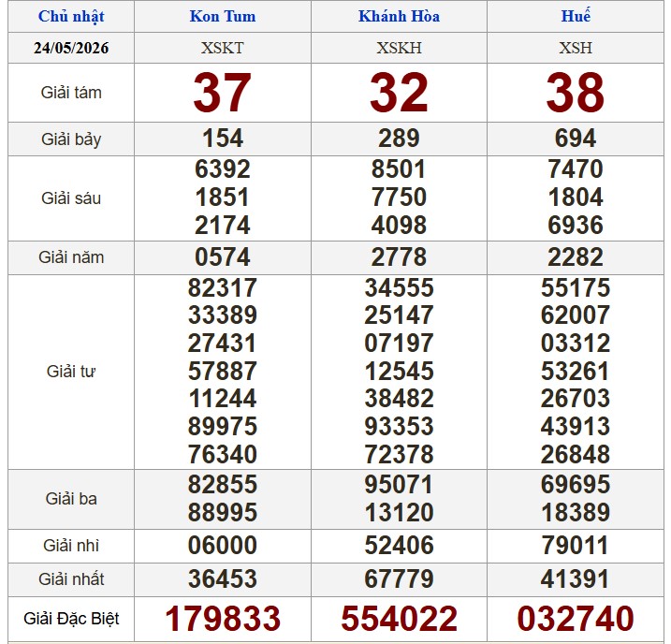Select Giải sáu number 4098
The width and height of the screenshot is (671, 644).
tap(399, 225)
